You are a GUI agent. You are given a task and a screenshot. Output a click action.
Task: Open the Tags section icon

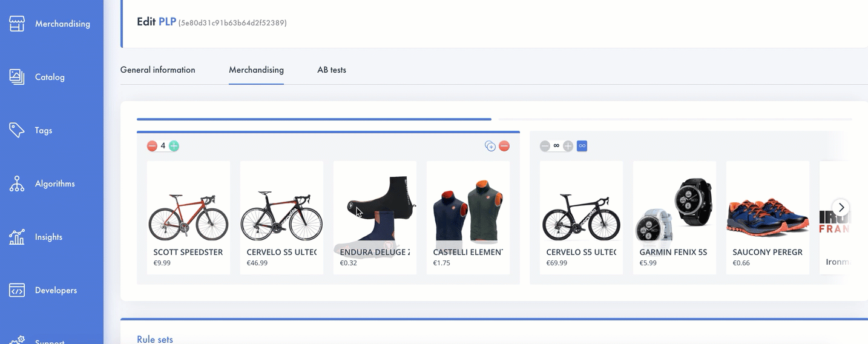click(17, 130)
